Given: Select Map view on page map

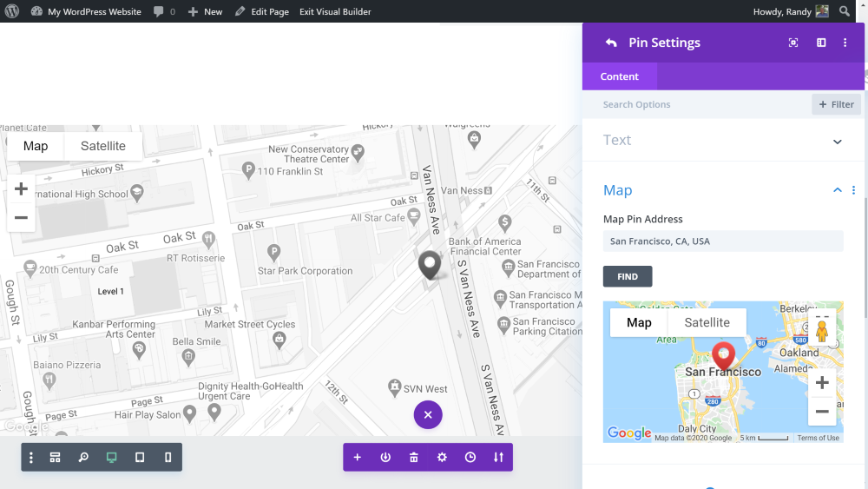Looking at the screenshot, I should click(x=36, y=146).
